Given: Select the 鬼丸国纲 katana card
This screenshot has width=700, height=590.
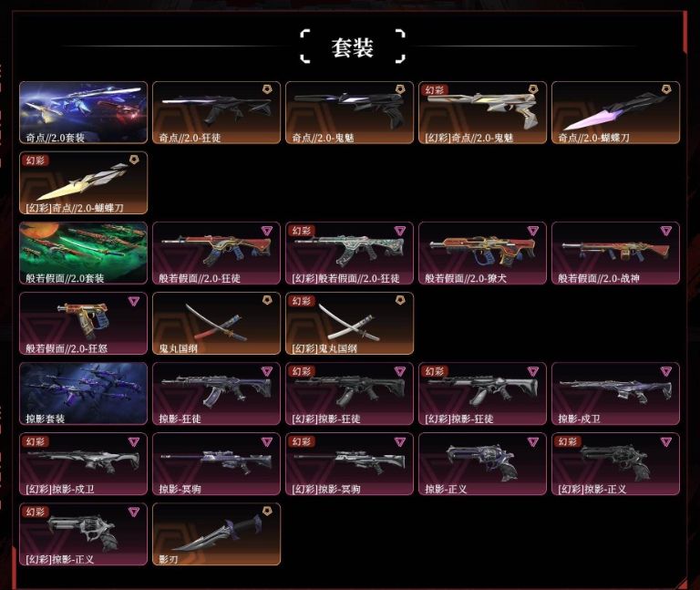Looking at the screenshot, I should click(216, 324).
